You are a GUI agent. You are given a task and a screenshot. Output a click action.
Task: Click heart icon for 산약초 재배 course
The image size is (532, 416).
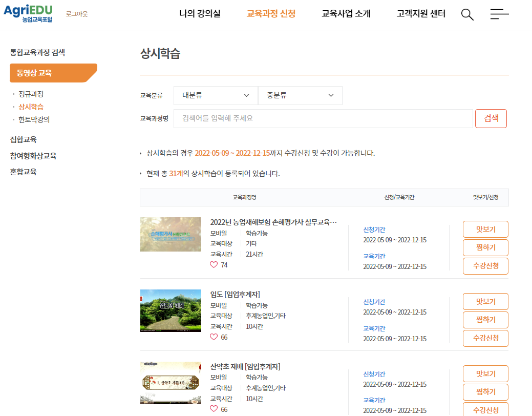tap(214, 409)
